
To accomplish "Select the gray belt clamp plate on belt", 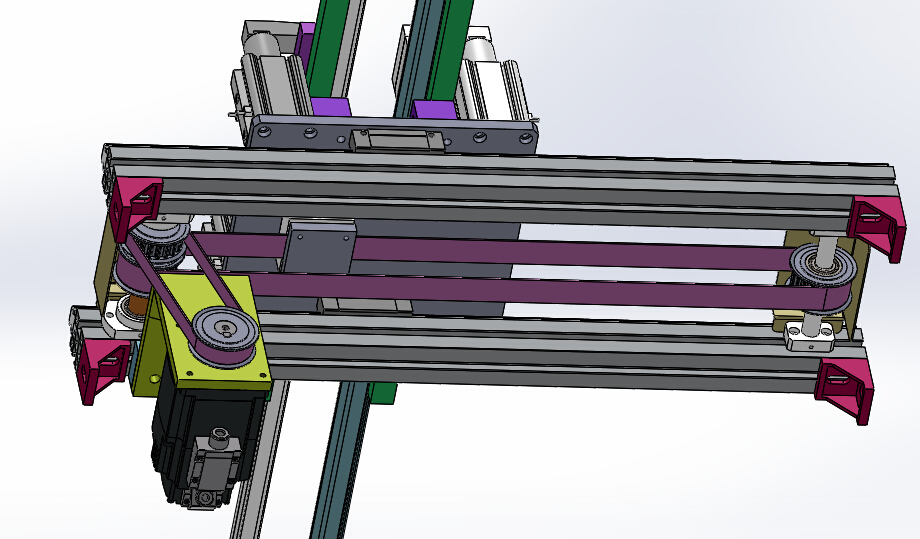I will [317, 246].
